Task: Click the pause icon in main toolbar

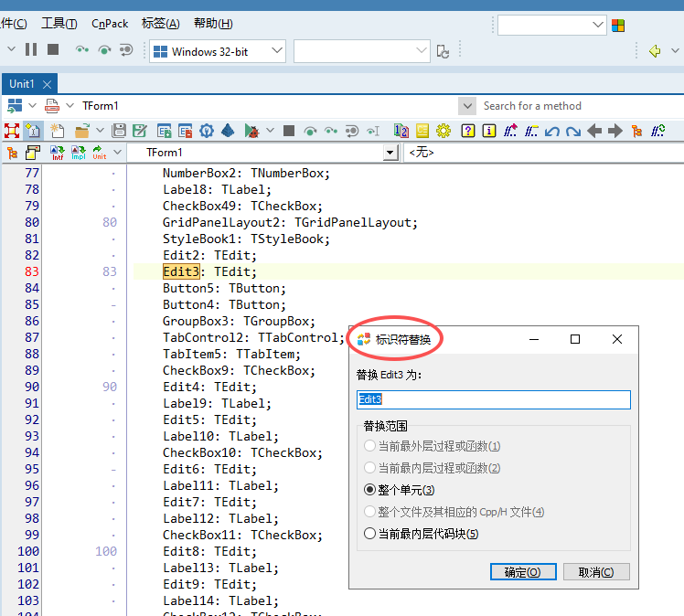Action: pos(31,49)
